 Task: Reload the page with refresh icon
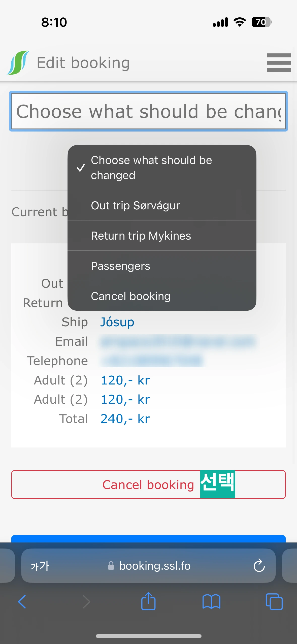[x=259, y=566]
